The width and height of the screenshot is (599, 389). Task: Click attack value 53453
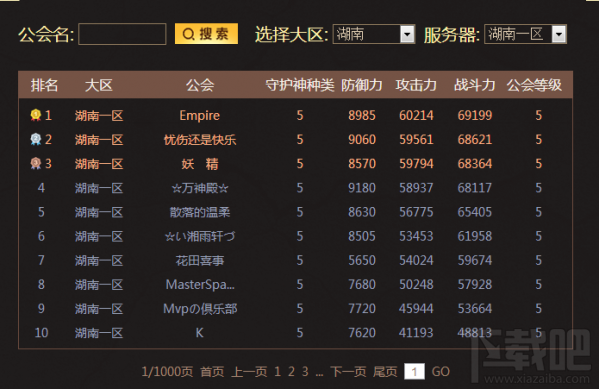click(x=416, y=236)
